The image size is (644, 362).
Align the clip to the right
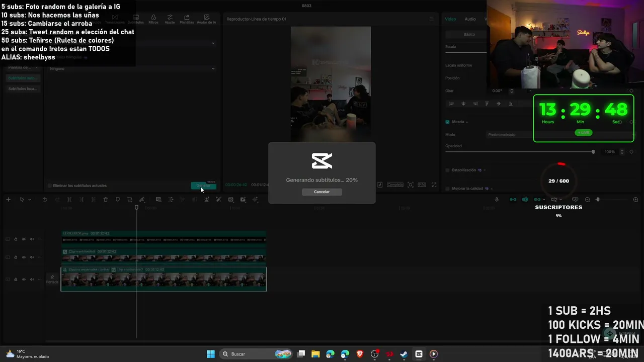(x=475, y=104)
